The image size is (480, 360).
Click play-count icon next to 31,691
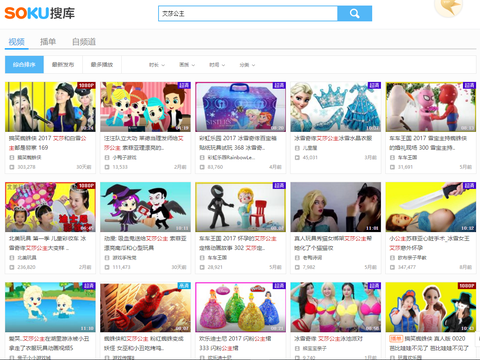coord(392,167)
